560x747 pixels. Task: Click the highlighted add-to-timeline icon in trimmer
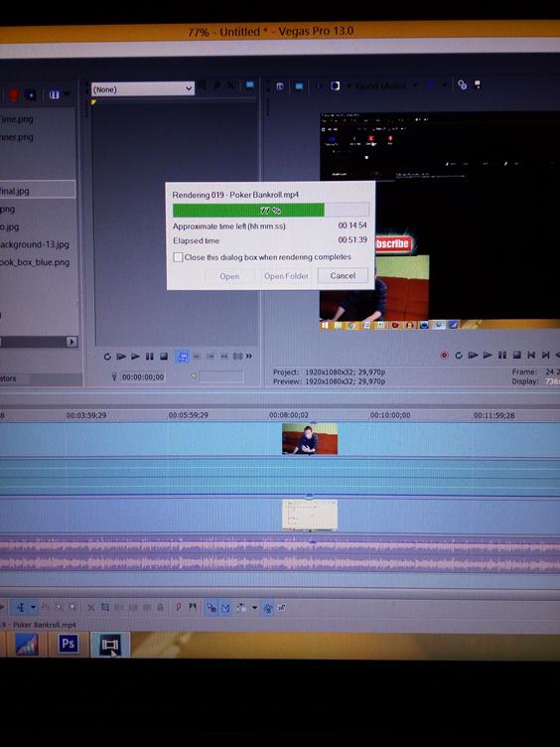point(183,357)
